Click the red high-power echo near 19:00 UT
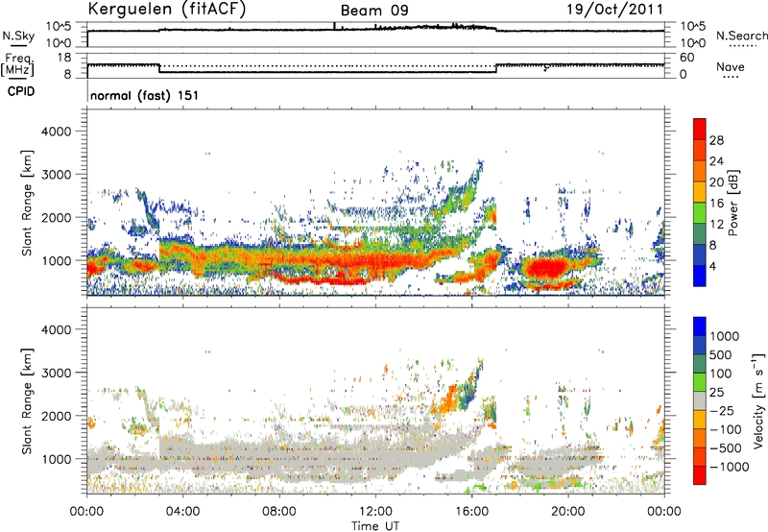The height and width of the screenshot is (532, 768). (x=545, y=268)
